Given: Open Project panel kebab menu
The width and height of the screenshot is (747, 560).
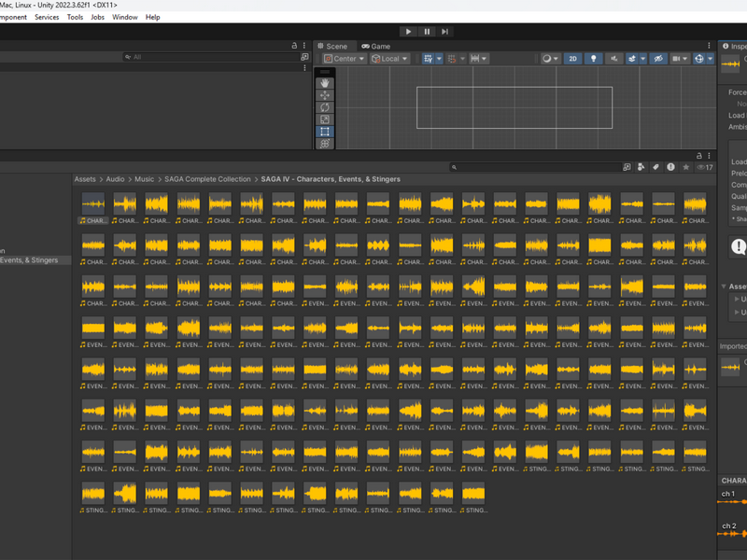Looking at the screenshot, I should point(709,156).
